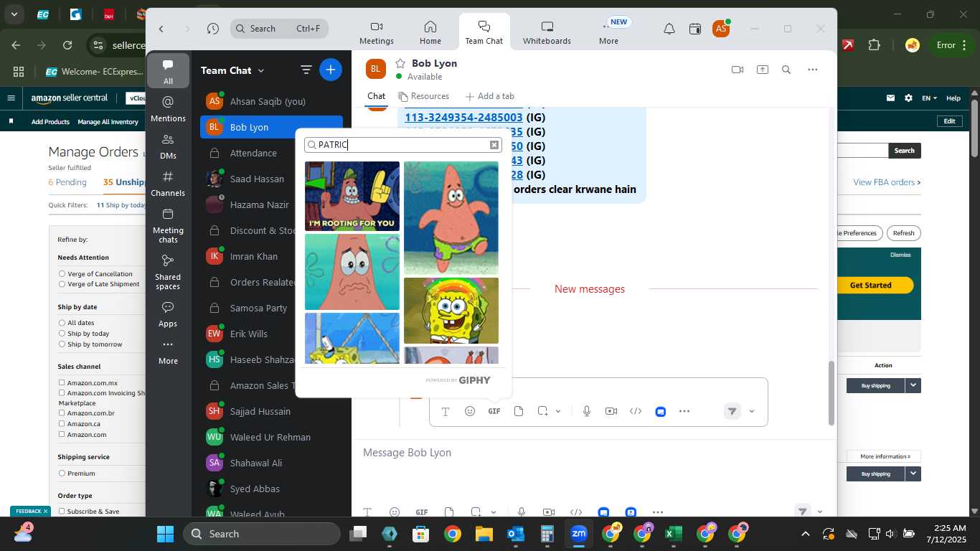Record an audio message with microphone icon

[586, 411]
